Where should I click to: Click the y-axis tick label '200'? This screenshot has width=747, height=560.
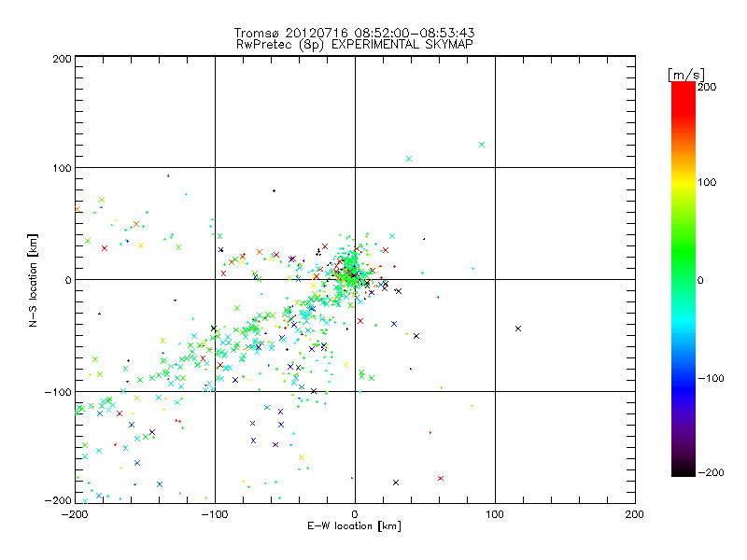coord(62,59)
